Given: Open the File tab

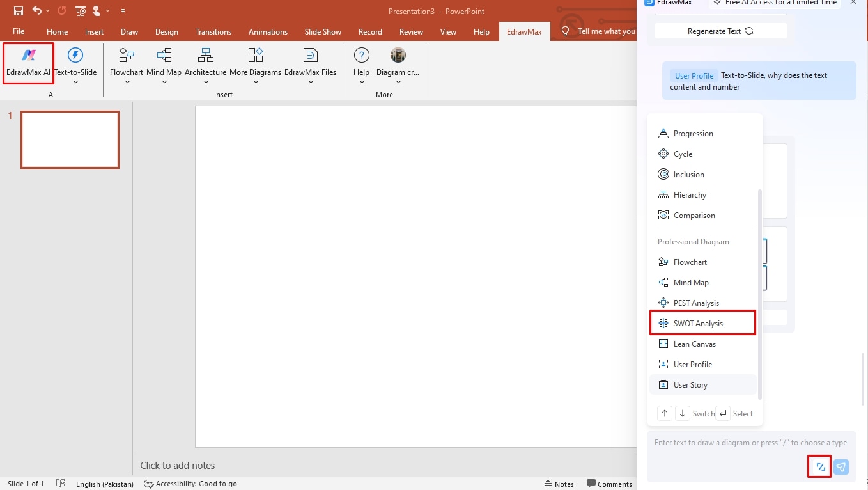Looking at the screenshot, I should click(x=19, y=31).
